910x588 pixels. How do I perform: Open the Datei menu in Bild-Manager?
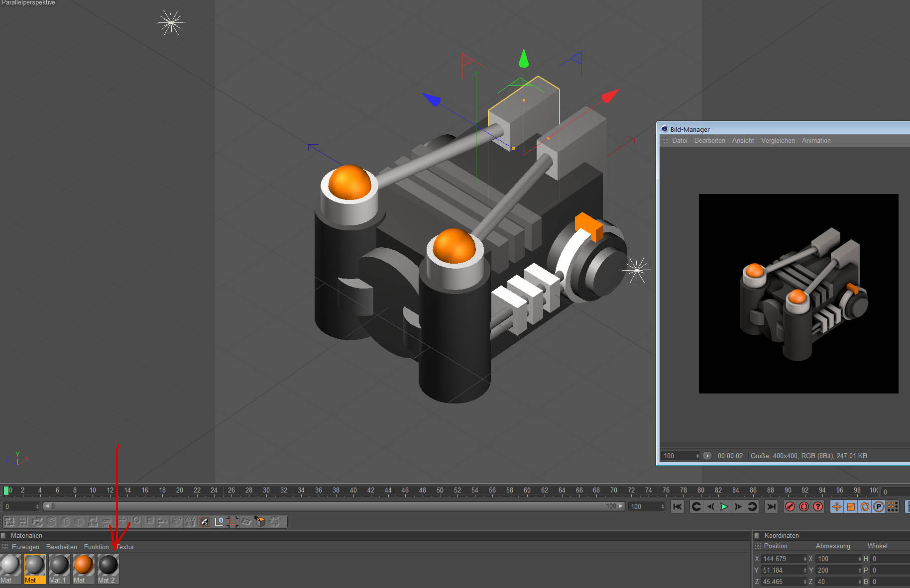tap(680, 141)
